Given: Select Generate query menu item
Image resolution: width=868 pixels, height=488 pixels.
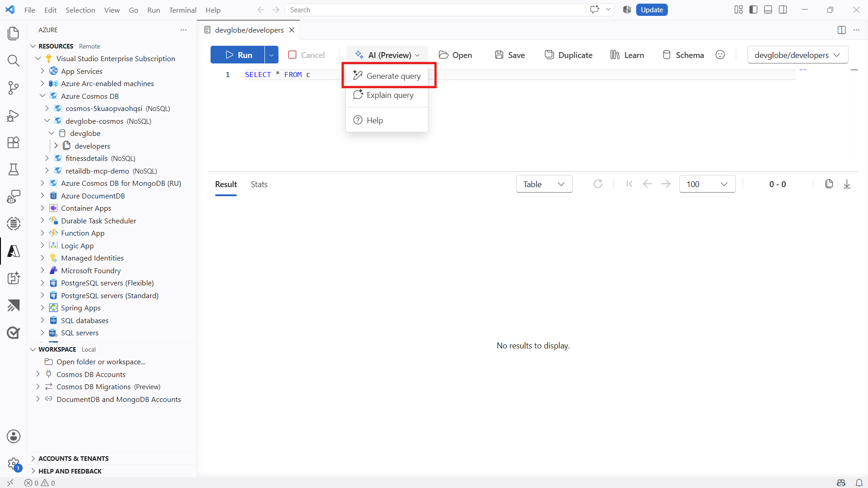Looking at the screenshot, I should [x=387, y=76].
